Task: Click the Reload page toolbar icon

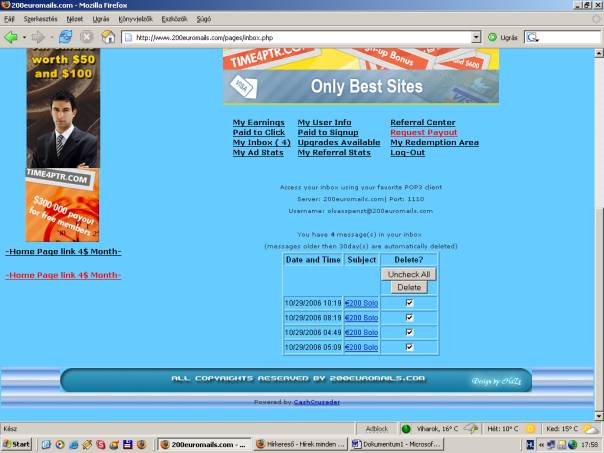Action: pos(66,37)
